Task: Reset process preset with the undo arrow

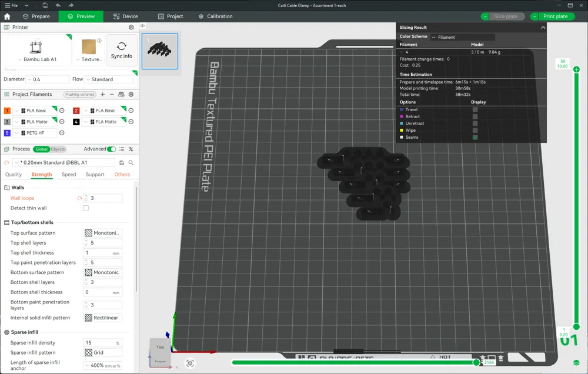Action: [x=6, y=163]
